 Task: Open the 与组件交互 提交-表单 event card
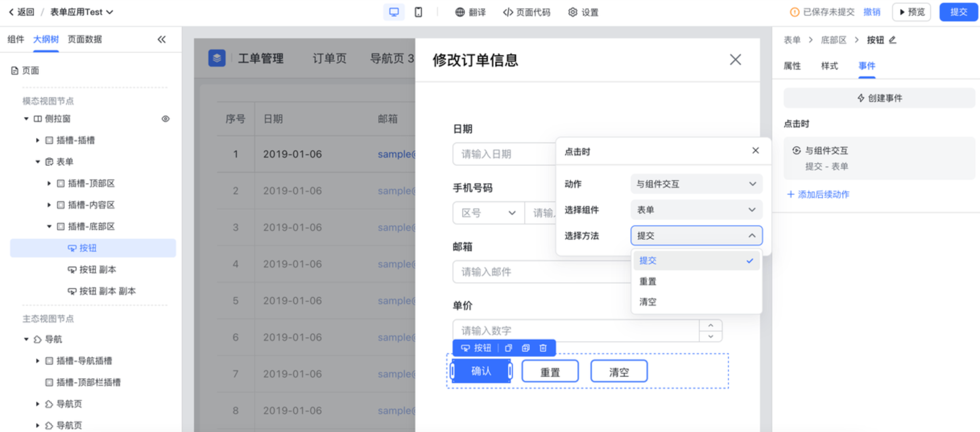click(x=879, y=158)
